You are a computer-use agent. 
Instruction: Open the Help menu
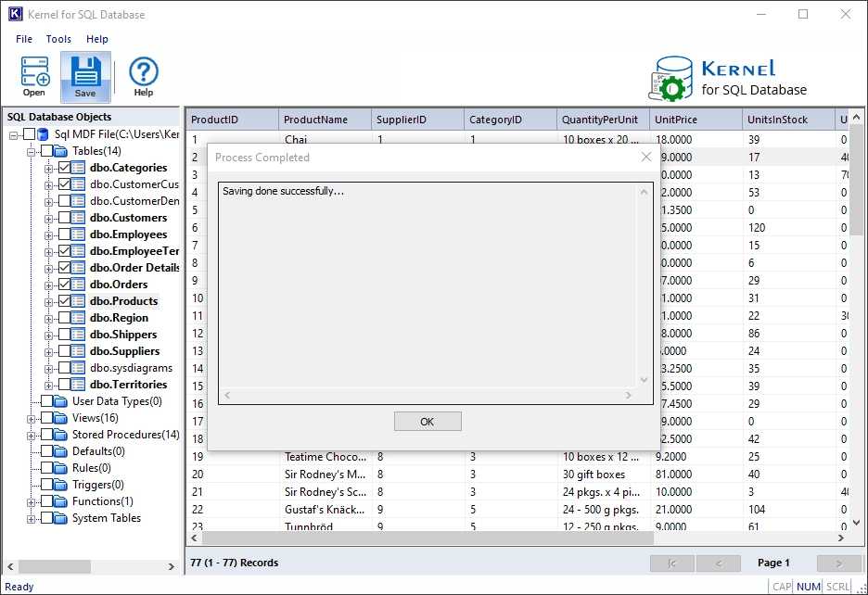pyautogui.click(x=96, y=39)
